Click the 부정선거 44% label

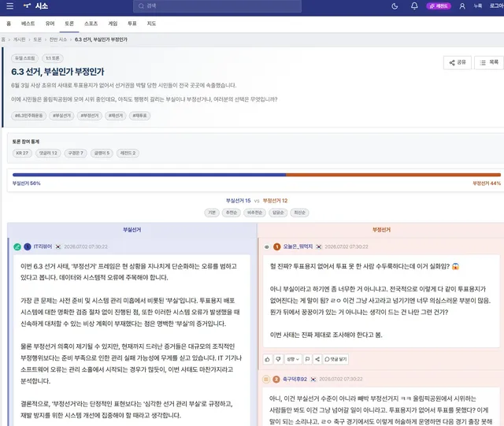487,183
